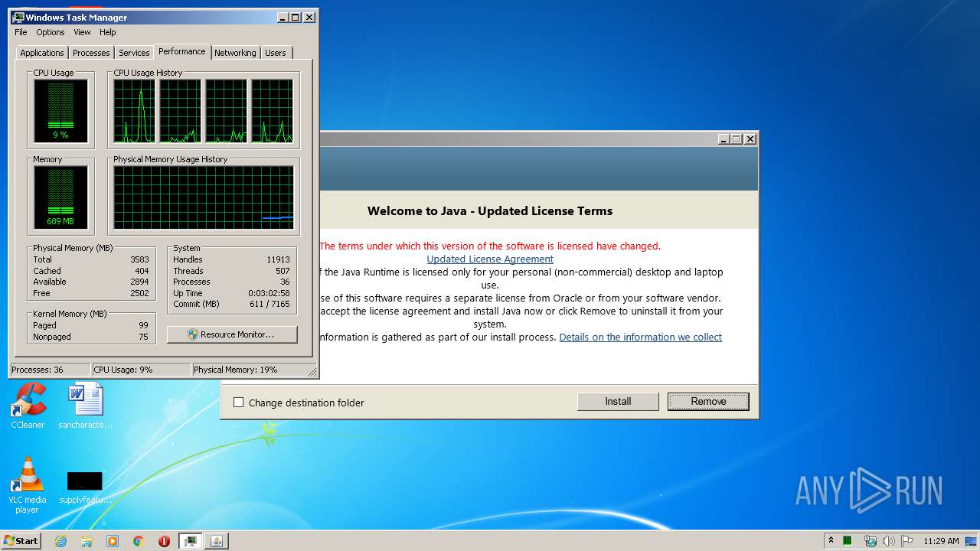Click the CPU Usage: 9% status entry
Viewport: 980px width, 551px height.
pyautogui.click(x=141, y=370)
